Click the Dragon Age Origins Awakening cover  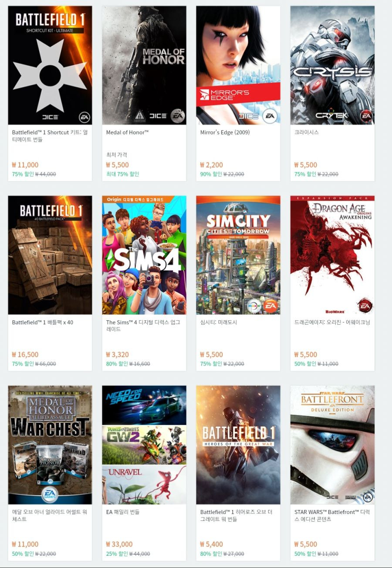[332, 255]
